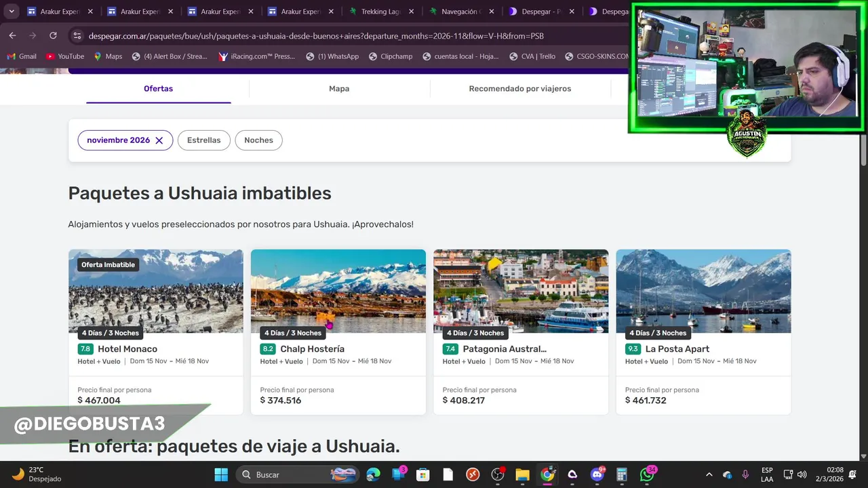Open the (1) WhatsApp bookmark
Screen dimensions: 868x488
[332, 56]
